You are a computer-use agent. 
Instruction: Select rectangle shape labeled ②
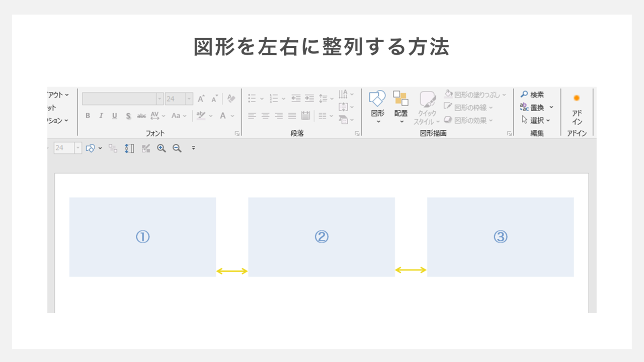click(321, 237)
